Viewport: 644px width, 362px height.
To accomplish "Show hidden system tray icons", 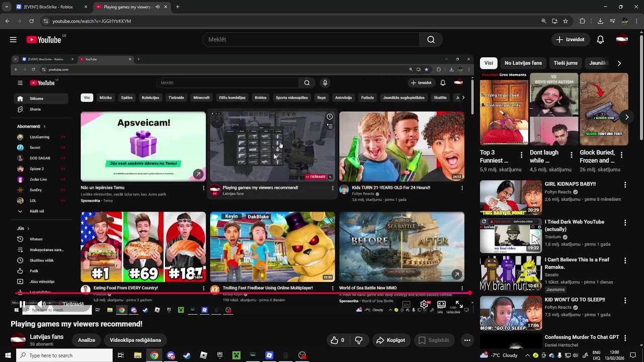I will point(527,355).
